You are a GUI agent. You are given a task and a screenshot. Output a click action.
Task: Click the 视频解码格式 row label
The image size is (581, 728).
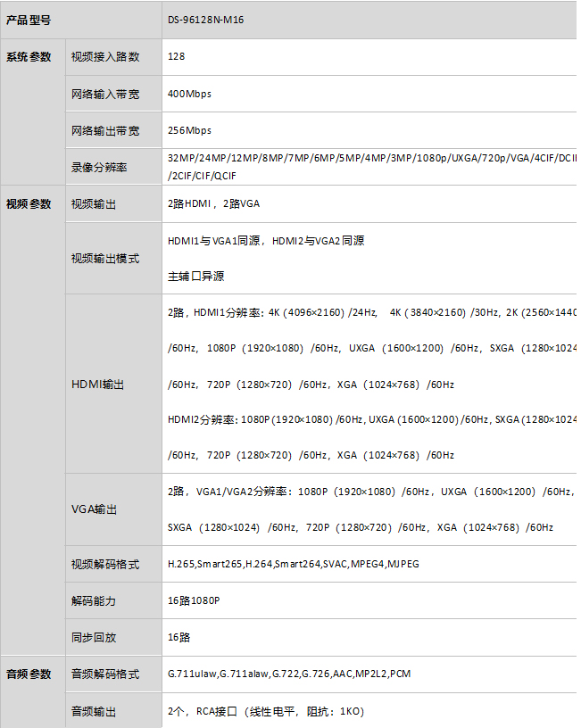105,565
